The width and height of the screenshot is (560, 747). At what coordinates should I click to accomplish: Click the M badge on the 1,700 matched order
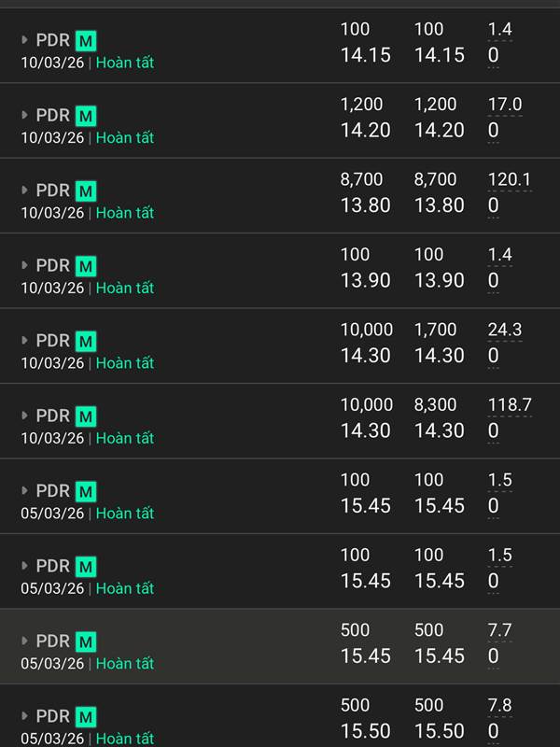coord(86,342)
